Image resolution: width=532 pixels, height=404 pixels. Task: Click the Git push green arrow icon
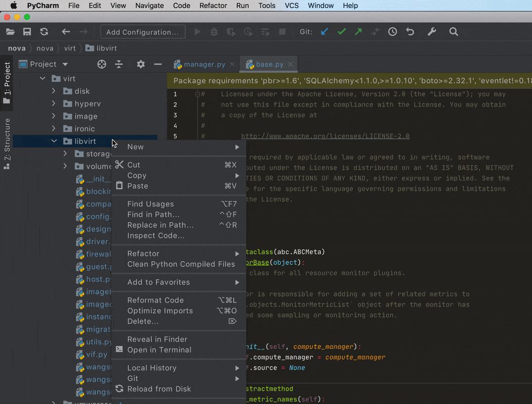click(358, 32)
